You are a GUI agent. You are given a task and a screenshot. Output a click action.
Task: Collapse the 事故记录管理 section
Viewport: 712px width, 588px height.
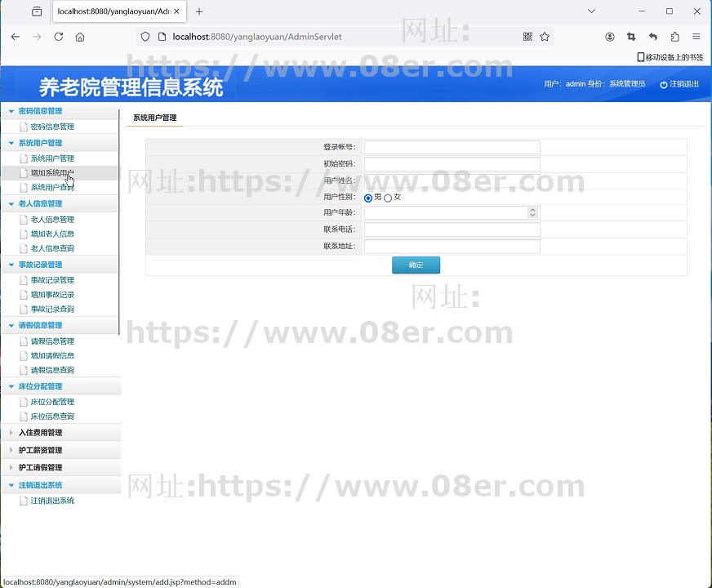[11, 265]
